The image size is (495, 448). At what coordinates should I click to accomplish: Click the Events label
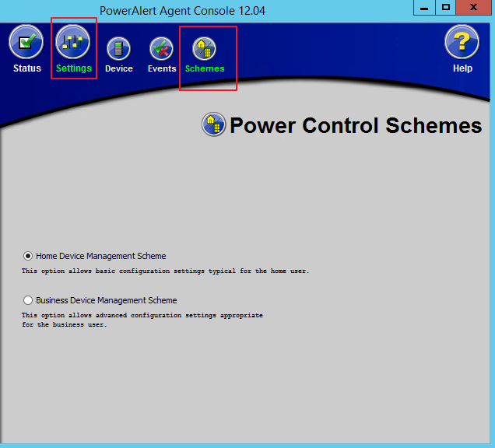(162, 68)
